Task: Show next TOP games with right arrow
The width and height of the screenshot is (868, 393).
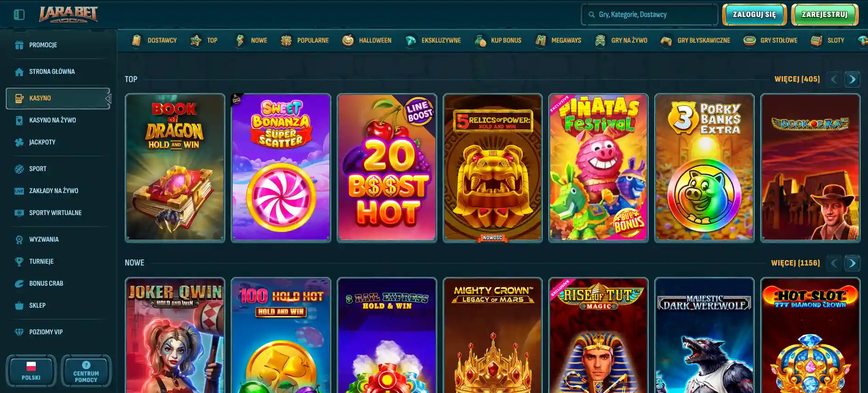Action: pos(852,79)
